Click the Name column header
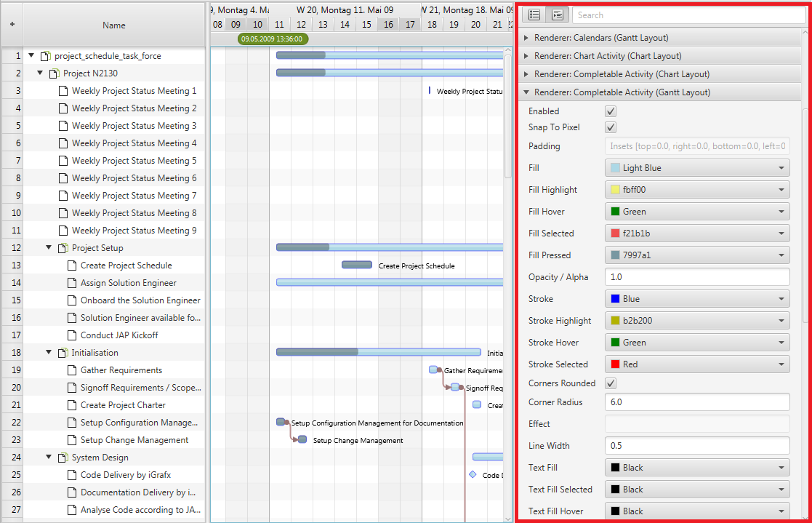This screenshot has width=812, height=523. (x=114, y=25)
